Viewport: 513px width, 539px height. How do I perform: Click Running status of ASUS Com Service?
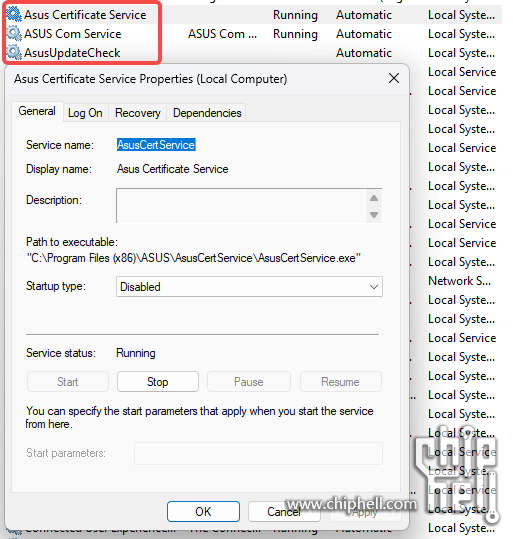pyautogui.click(x=295, y=34)
